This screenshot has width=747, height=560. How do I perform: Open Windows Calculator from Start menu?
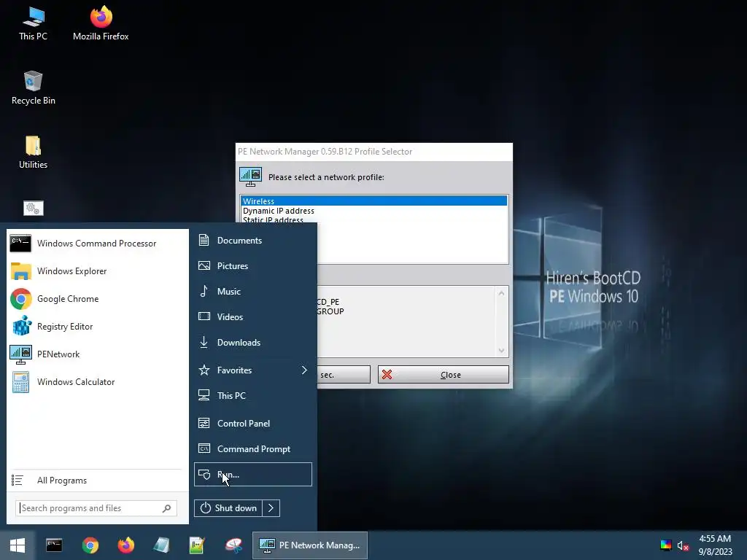(97, 382)
